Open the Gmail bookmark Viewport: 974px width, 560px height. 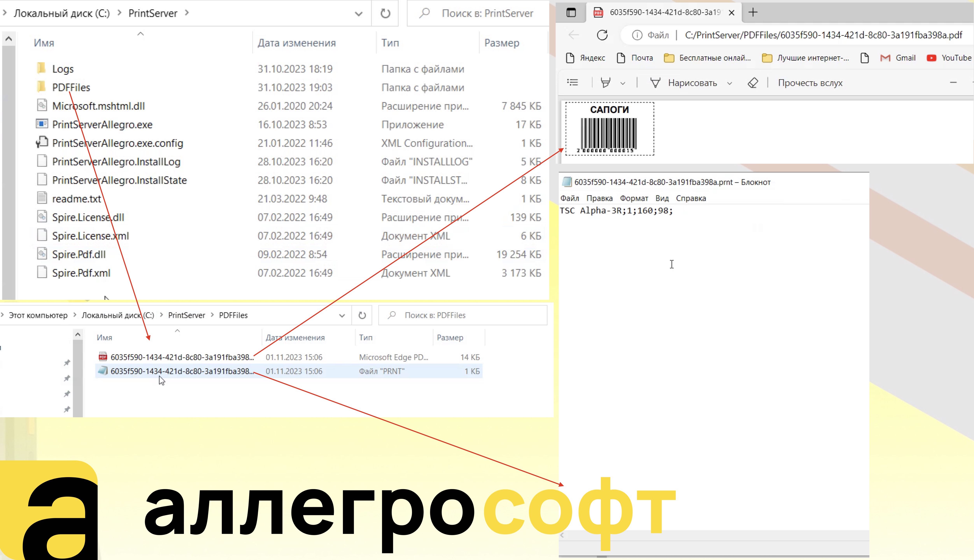(x=898, y=58)
